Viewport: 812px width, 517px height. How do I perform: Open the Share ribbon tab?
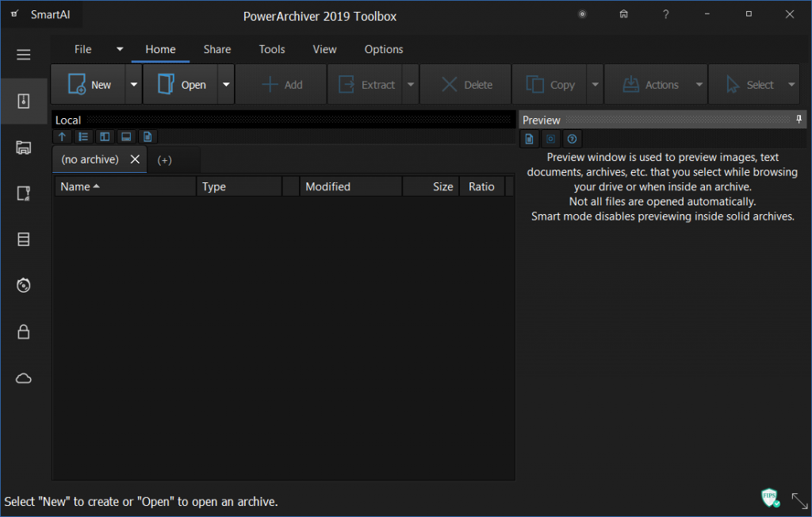(216, 49)
